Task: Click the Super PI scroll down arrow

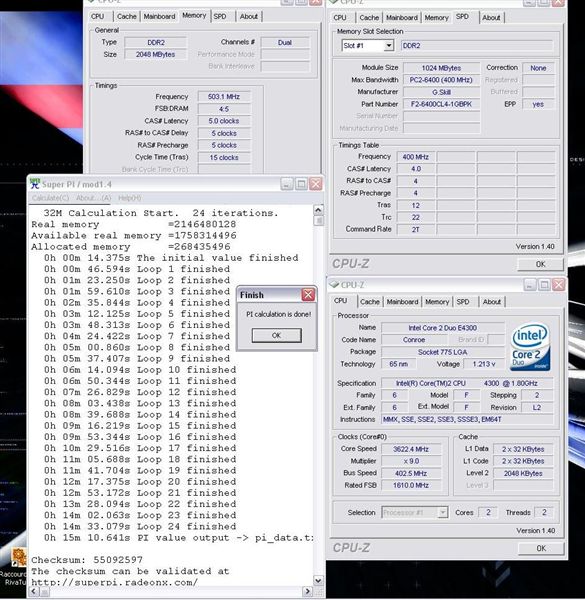Action: pyautogui.click(x=318, y=580)
